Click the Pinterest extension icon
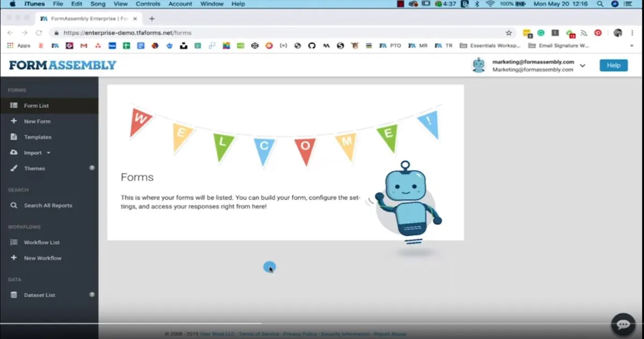644x339 pixels. (x=598, y=33)
